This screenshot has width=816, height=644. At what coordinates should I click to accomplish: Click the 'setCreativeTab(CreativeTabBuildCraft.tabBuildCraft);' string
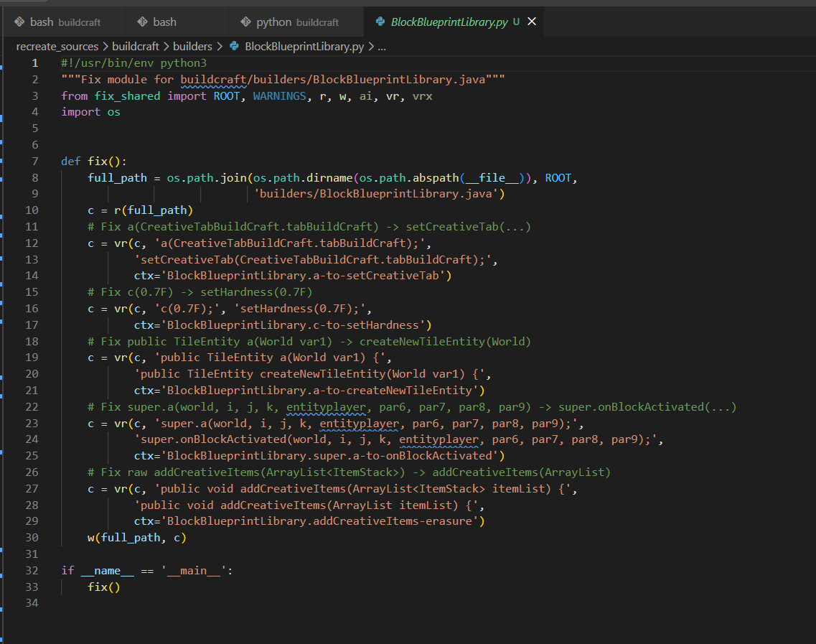tap(313, 260)
